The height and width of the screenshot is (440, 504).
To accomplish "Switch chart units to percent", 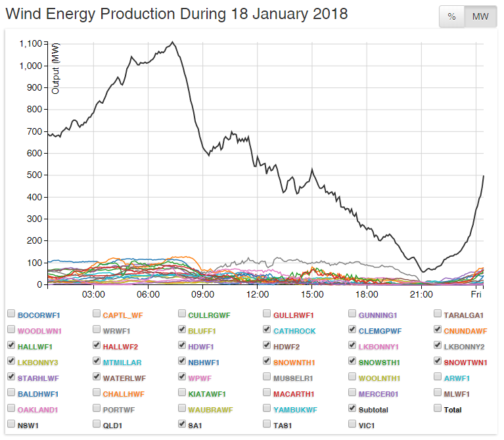I will tap(451, 17).
